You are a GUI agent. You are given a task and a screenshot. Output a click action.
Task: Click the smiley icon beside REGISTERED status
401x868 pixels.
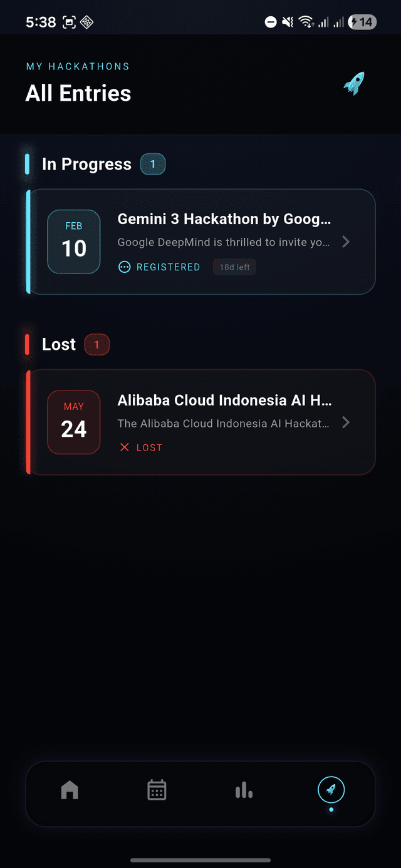pos(125,267)
